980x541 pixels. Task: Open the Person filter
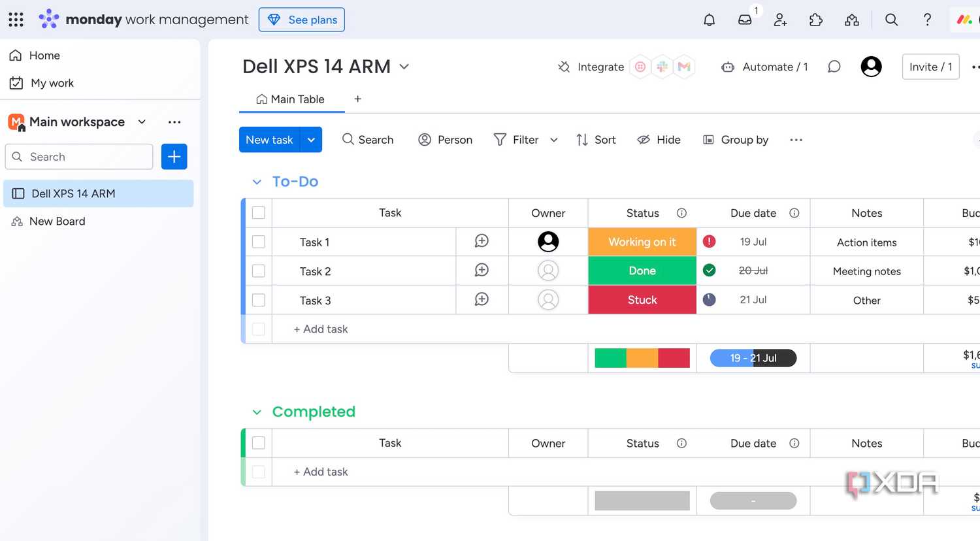click(x=446, y=140)
